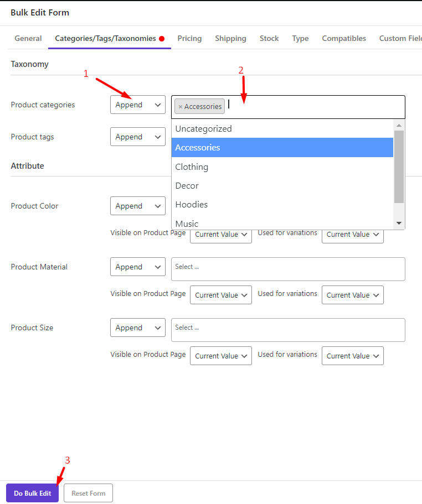Click the Reset Form button
Screen dimensions: 422x504
[x=88, y=493]
